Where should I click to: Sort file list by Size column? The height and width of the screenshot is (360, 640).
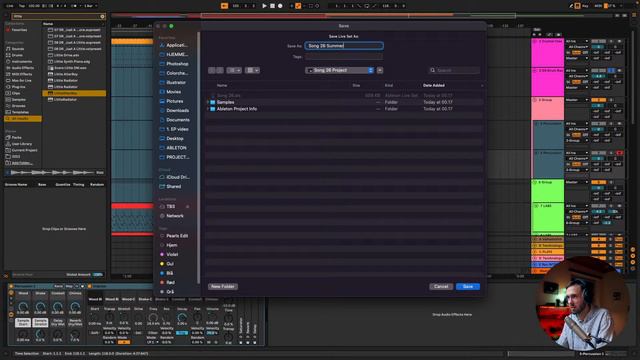pyautogui.click(x=356, y=85)
